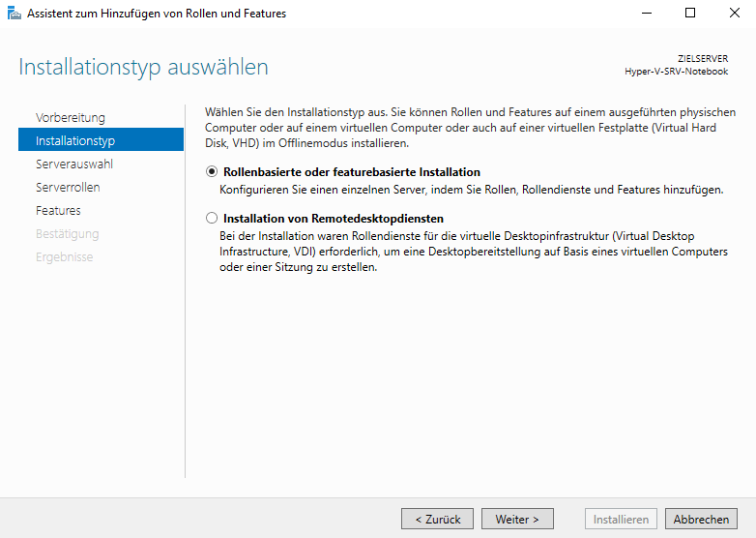Jump to the Features step
The width and height of the screenshot is (756, 538).
coord(58,211)
